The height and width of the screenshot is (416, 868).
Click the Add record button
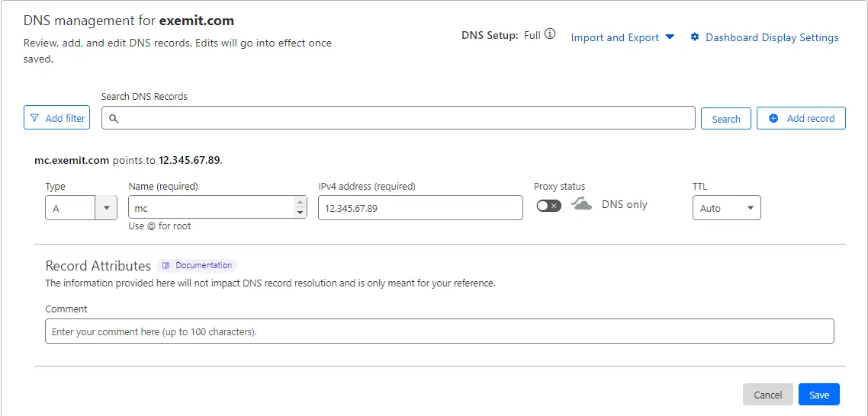[801, 118]
